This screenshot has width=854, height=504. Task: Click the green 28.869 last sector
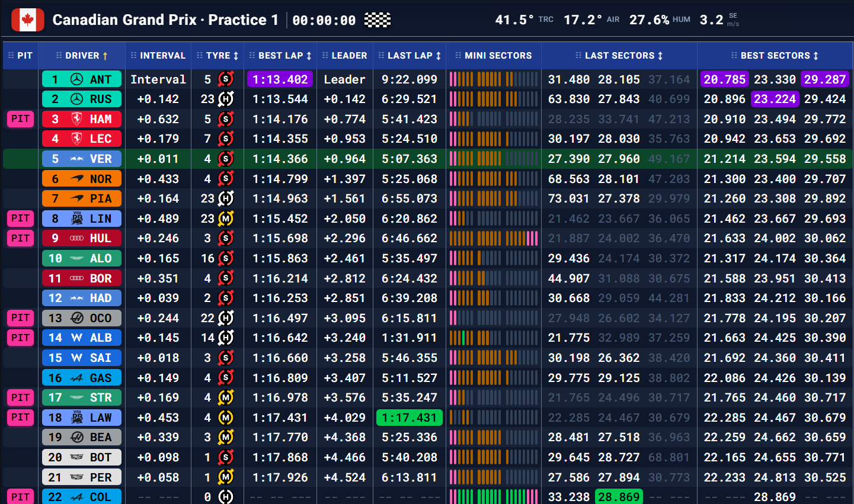pyautogui.click(x=619, y=497)
